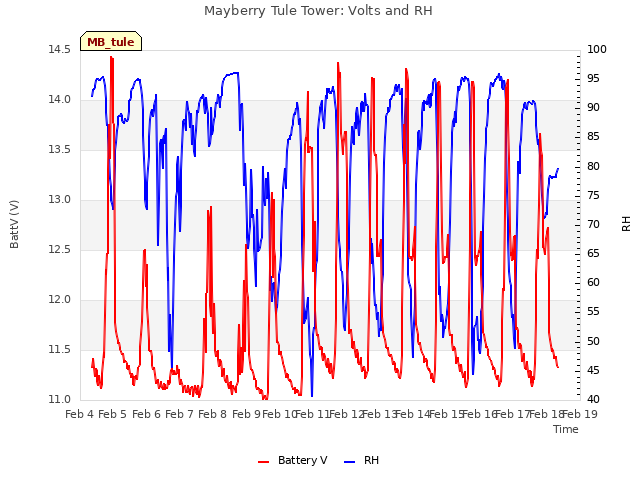Click the Feb 9 date tick label
The image size is (640, 480).
point(246,414)
